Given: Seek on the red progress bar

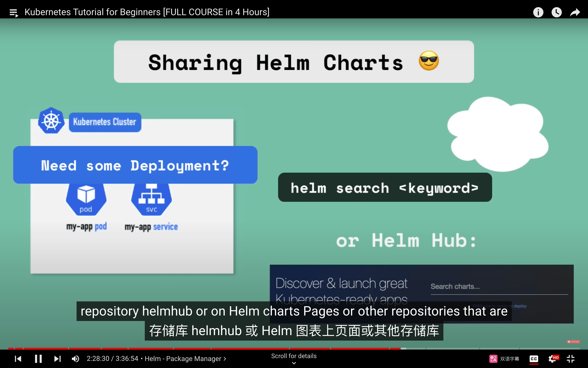Looking at the screenshot, I should click(204, 349).
